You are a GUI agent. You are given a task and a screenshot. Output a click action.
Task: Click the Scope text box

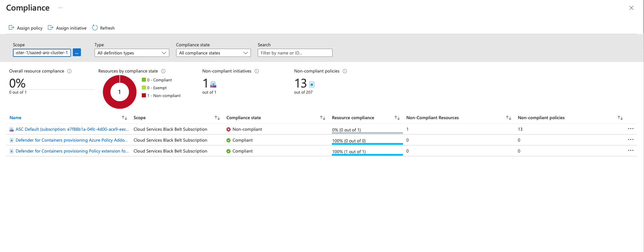pos(42,53)
